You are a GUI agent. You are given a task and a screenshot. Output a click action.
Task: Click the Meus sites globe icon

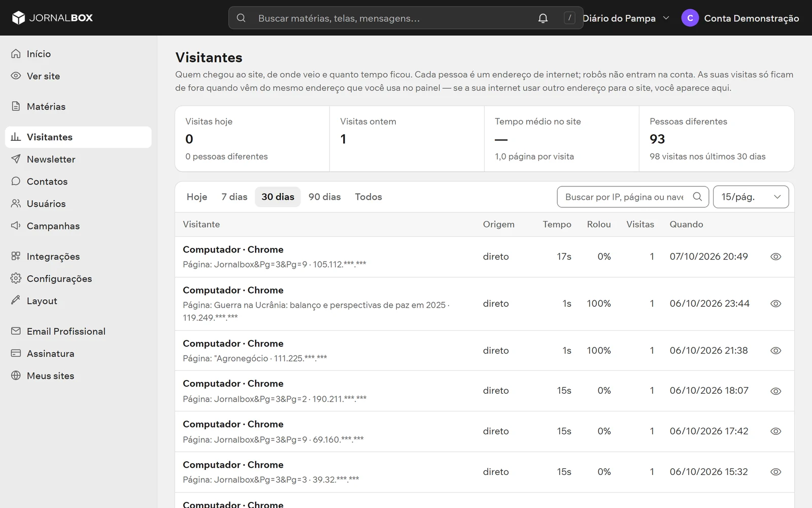click(16, 376)
